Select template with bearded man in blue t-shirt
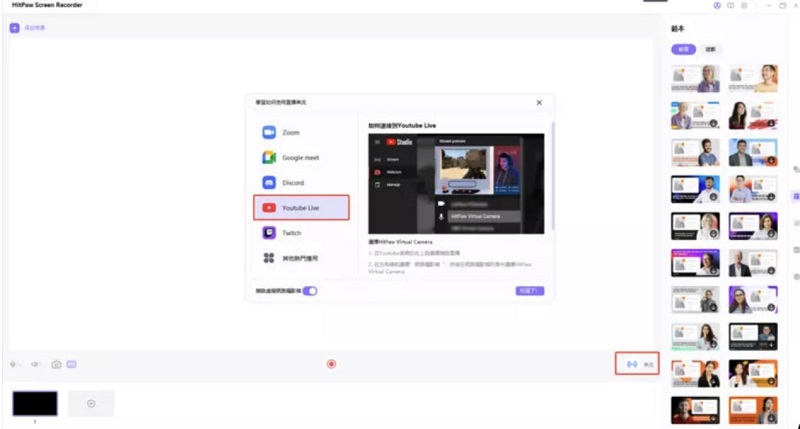This screenshot has width=800, height=429. coord(695,152)
